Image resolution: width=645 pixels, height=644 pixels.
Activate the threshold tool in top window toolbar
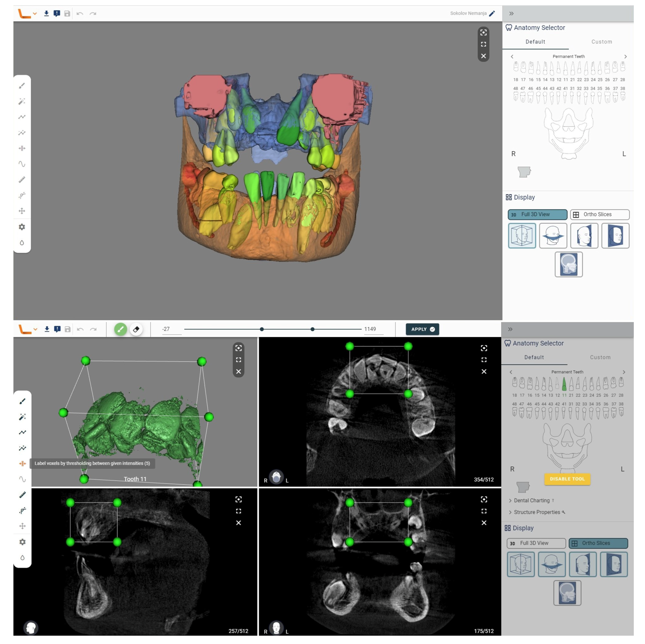point(22,148)
